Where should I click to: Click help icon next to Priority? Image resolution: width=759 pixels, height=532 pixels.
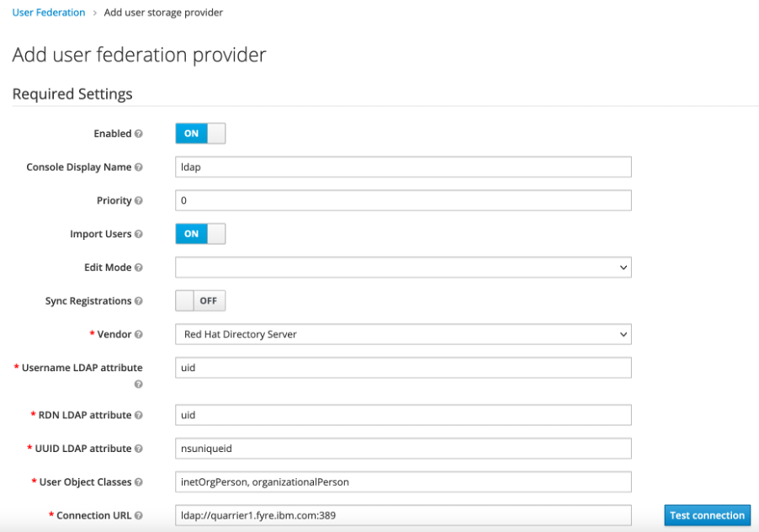point(139,200)
